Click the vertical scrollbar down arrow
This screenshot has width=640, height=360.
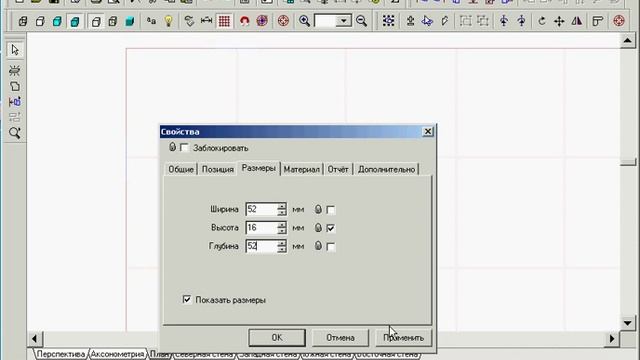[x=627, y=323]
